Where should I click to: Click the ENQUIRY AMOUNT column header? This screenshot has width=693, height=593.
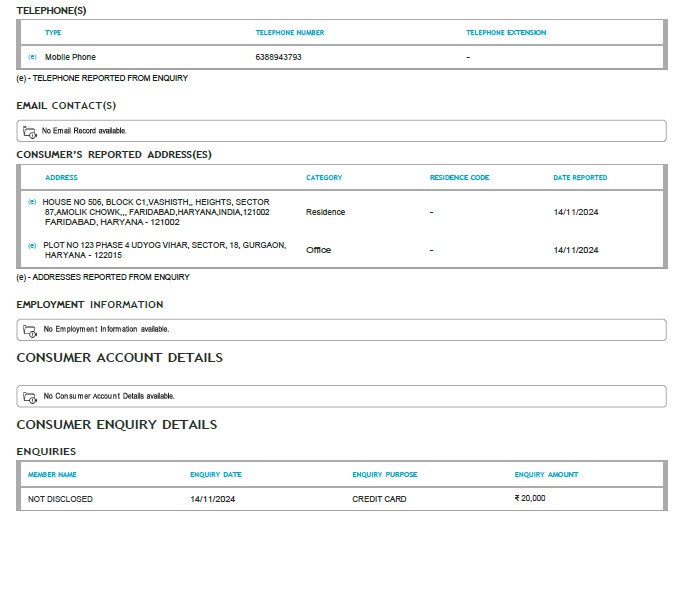click(546, 475)
